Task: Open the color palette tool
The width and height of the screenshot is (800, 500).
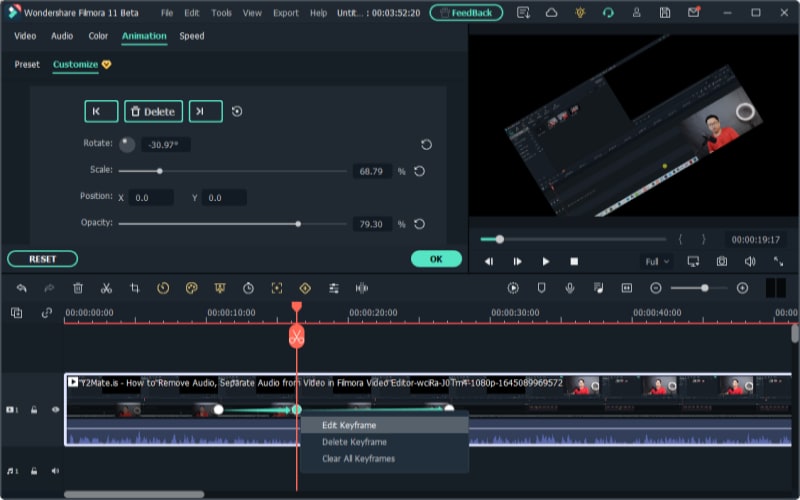Action: point(191,288)
